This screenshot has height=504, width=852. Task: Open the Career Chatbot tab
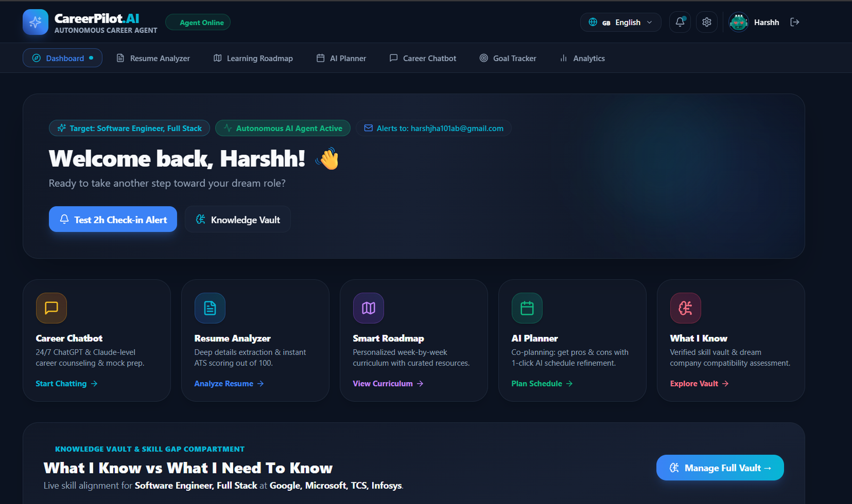(423, 58)
